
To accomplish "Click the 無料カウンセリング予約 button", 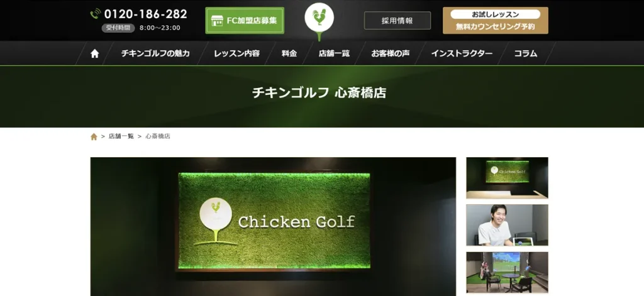I will click(x=496, y=21).
